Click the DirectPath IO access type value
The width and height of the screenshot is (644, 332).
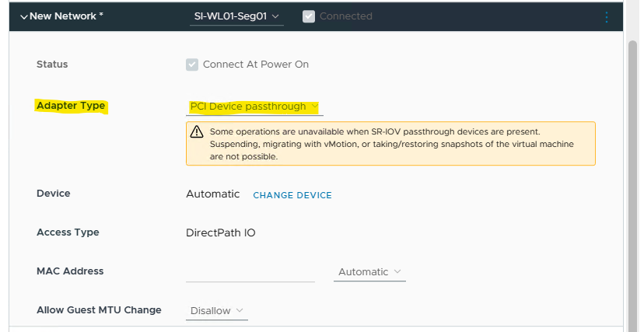(x=221, y=233)
